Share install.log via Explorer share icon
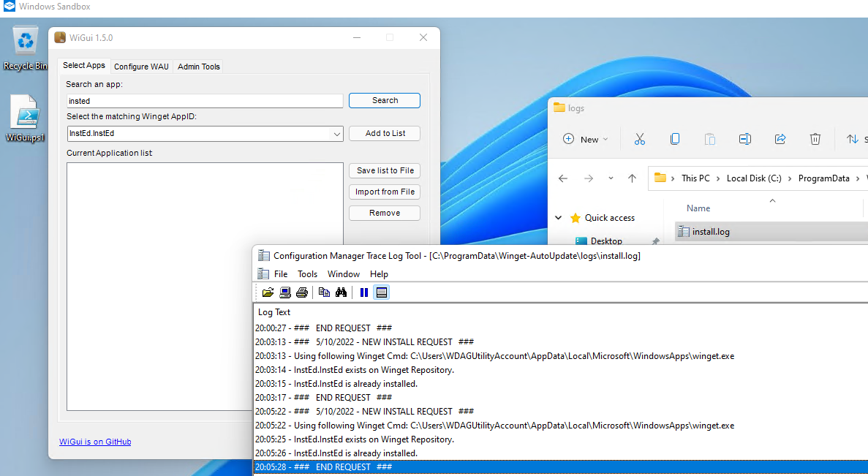The width and height of the screenshot is (868, 476). point(780,138)
